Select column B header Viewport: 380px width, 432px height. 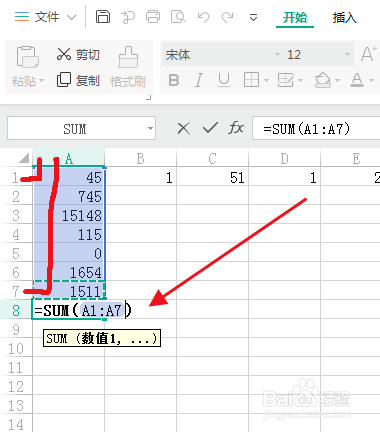pos(140,158)
